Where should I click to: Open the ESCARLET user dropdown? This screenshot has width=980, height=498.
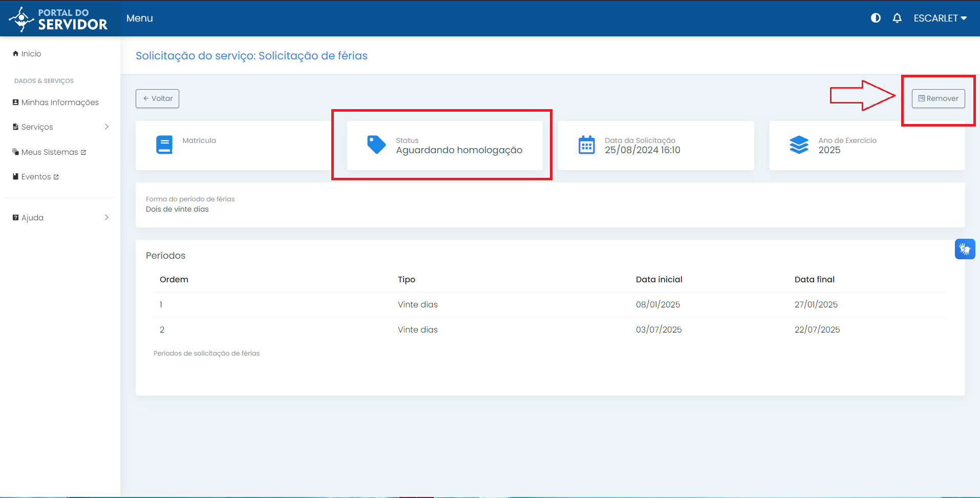click(x=940, y=18)
